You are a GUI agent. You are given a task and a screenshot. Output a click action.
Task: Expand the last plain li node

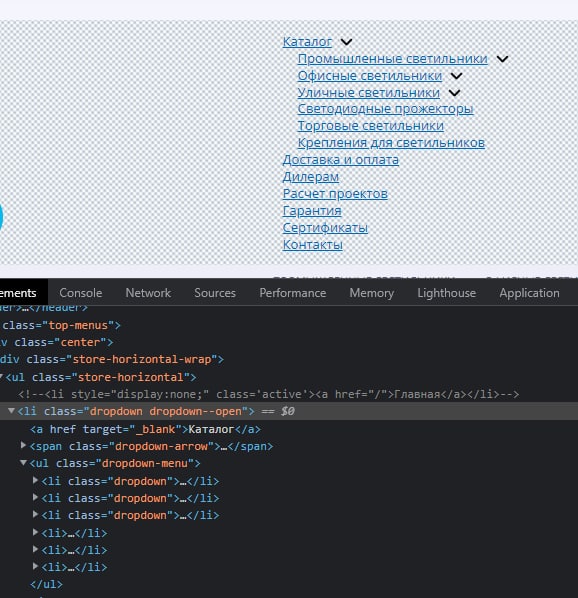point(35,566)
